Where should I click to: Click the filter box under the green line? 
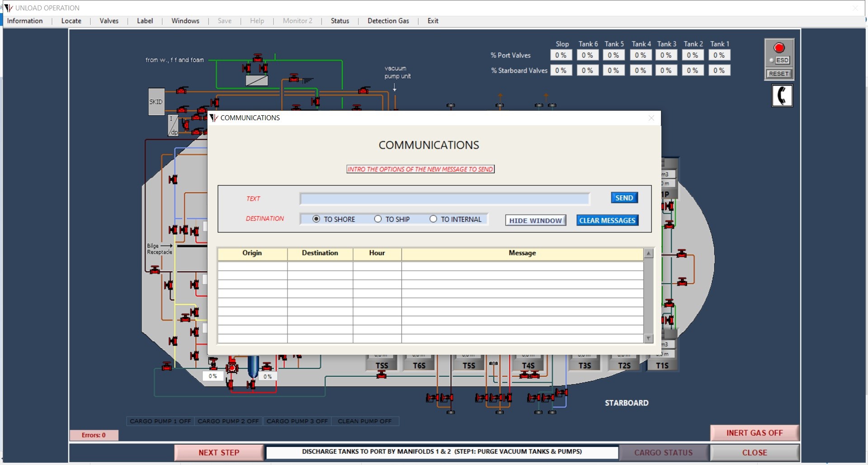(x=257, y=80)
